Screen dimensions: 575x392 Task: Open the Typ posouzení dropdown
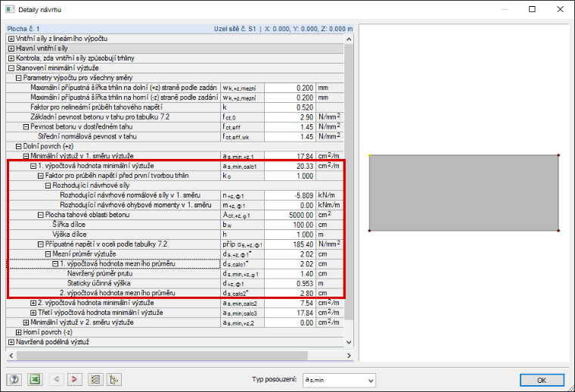(x=339, y=380)
